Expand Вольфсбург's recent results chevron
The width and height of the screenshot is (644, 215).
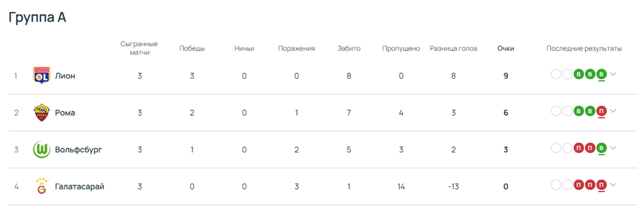(x=613, y=148)
